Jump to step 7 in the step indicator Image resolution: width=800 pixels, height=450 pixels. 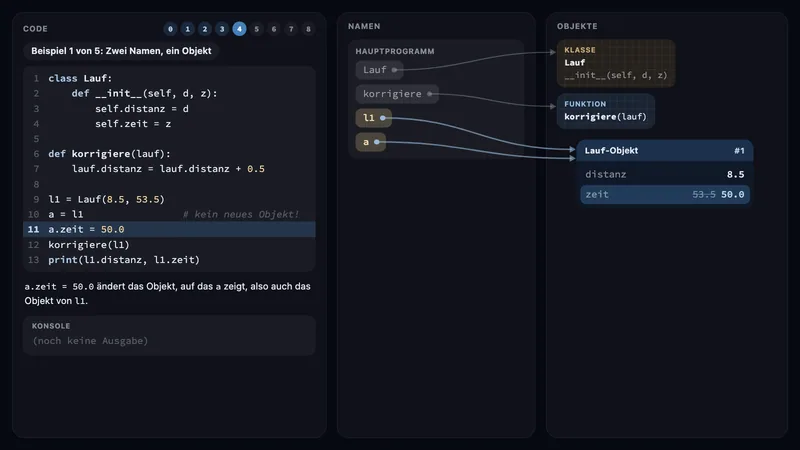pos(291,29)
